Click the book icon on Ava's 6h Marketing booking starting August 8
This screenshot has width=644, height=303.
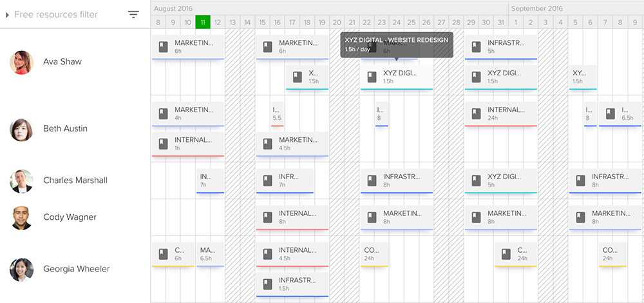coord(164,46)
